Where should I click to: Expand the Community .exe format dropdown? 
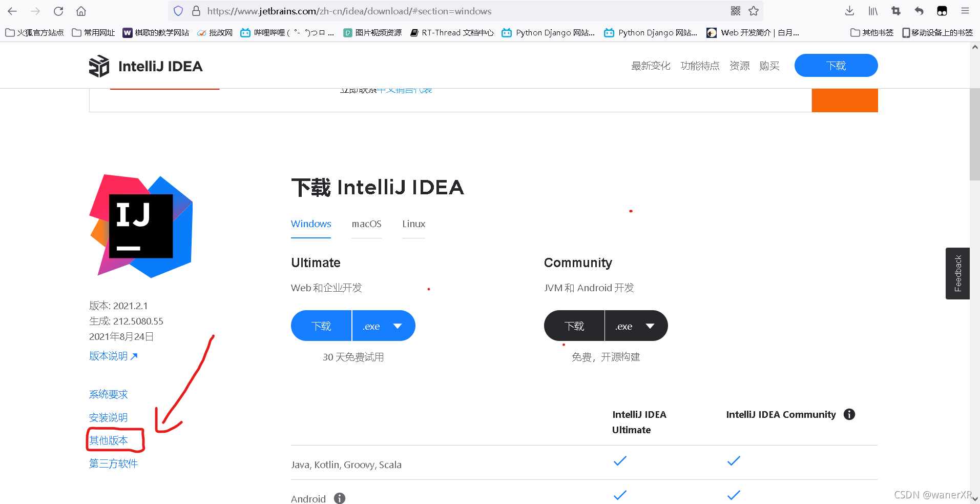[x=636, y=326]
